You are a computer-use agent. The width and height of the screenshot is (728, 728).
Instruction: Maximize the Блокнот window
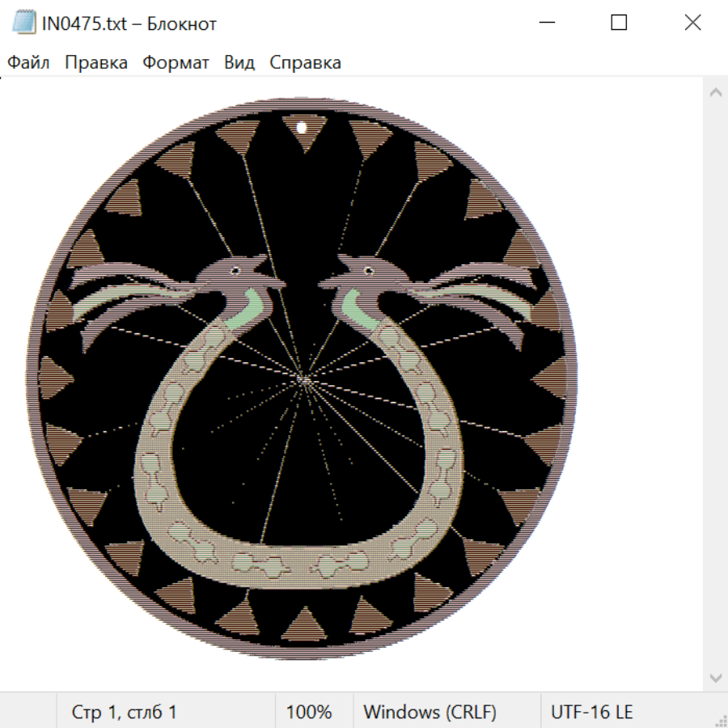(x=619, y=23)
